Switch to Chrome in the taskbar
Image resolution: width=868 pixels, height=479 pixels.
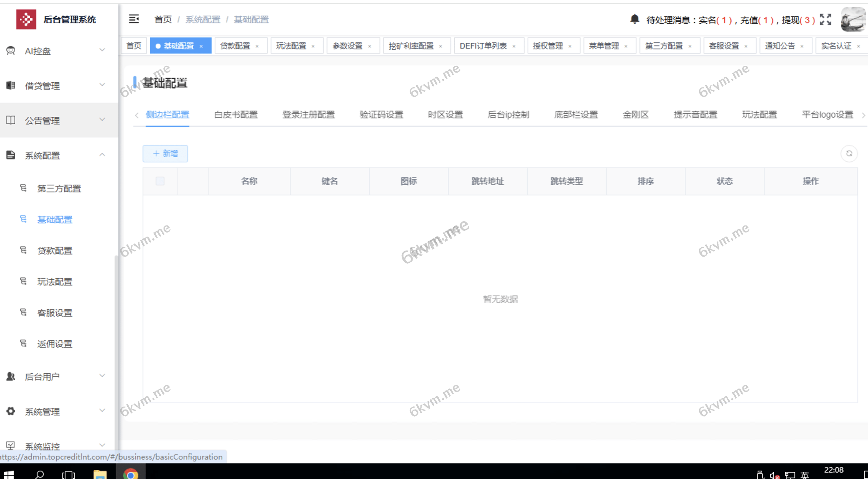tap(131, 474)
